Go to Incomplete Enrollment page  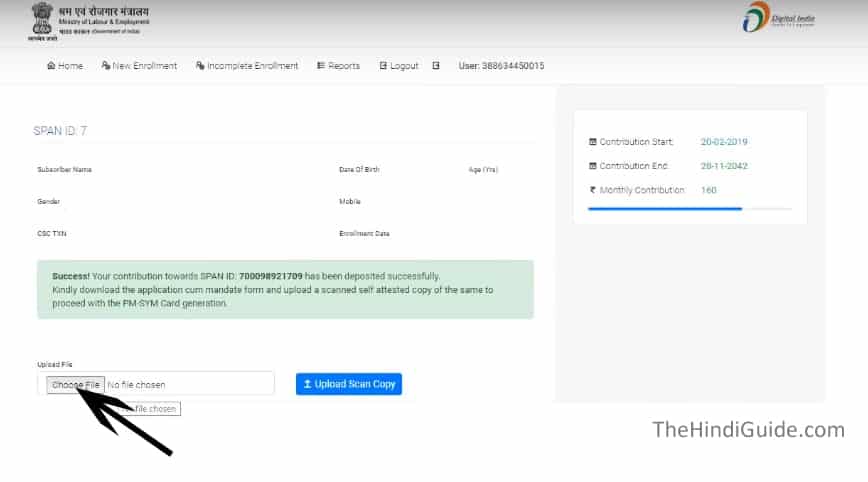pyautogui.click(x=252, y=66)
